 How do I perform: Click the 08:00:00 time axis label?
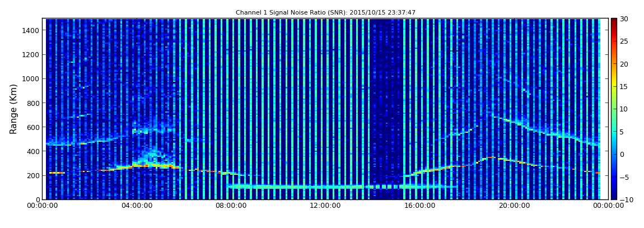pyautogui.click(x=231, y=206)
